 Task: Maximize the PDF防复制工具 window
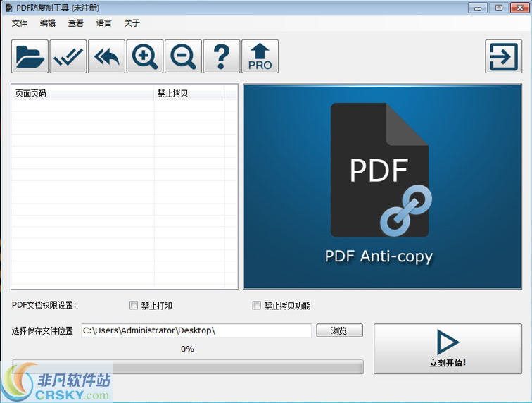[499, 8]
